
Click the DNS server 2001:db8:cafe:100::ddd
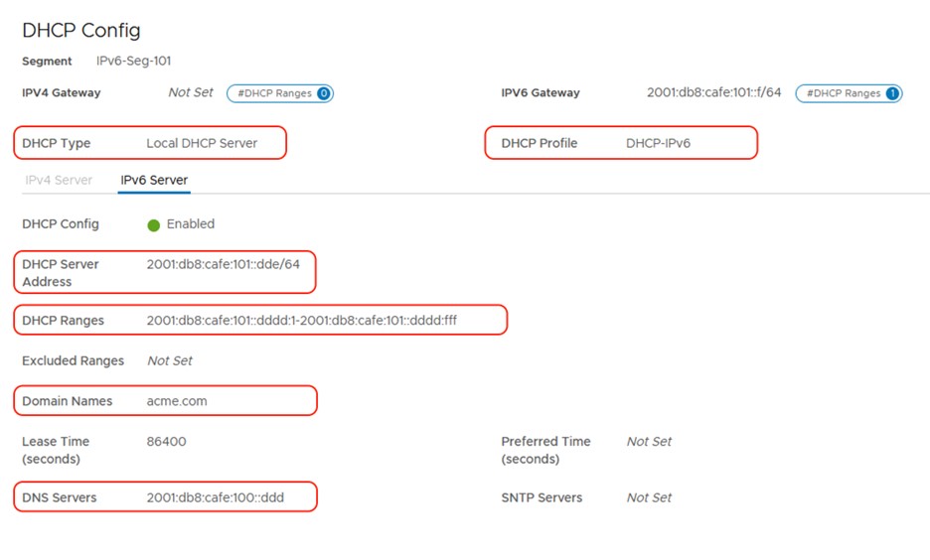[x=216, y=497]
